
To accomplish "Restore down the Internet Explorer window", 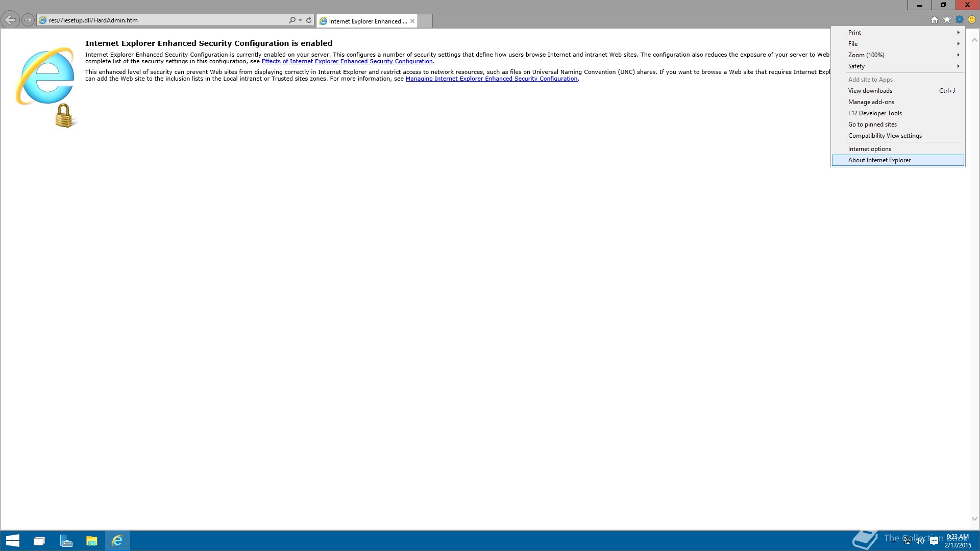I will click(x=943, y=5).
